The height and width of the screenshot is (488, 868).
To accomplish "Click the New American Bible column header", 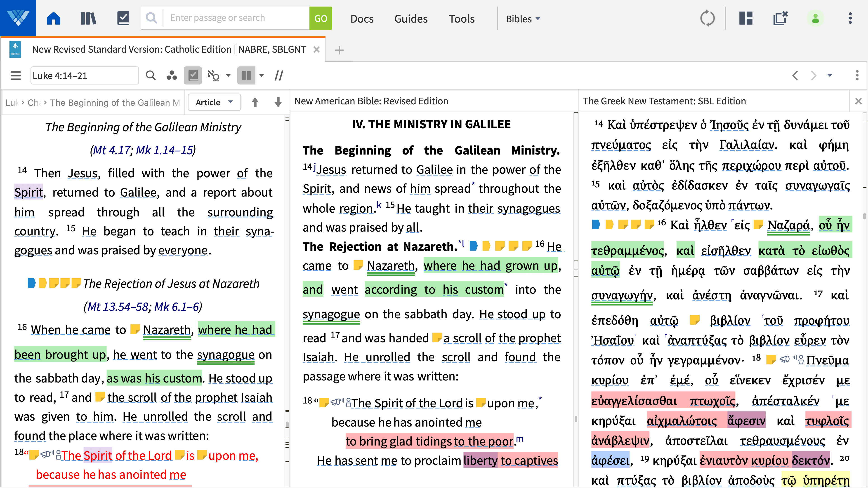I will tap(371, 101).
